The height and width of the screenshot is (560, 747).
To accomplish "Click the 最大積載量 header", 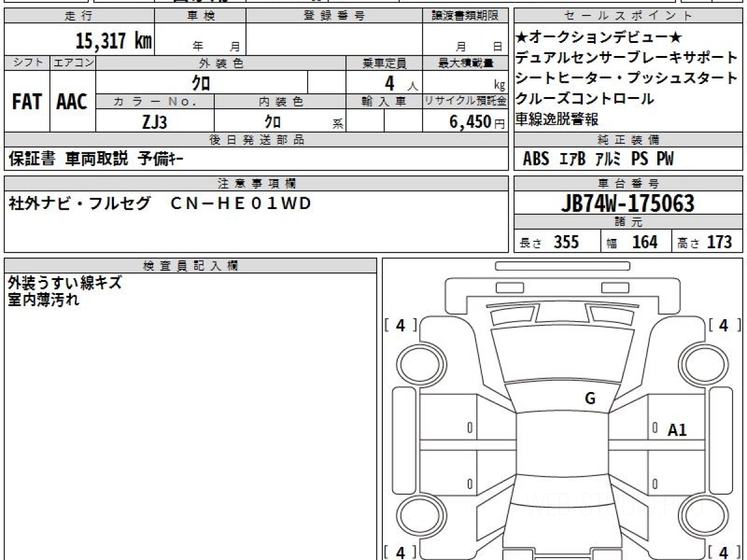I will pos(465,63).
